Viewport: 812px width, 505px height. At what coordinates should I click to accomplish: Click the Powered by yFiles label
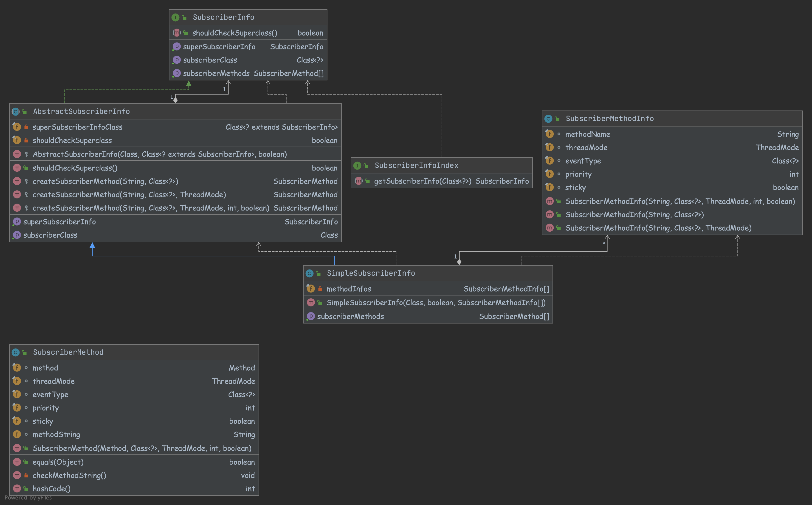point(28,498)
